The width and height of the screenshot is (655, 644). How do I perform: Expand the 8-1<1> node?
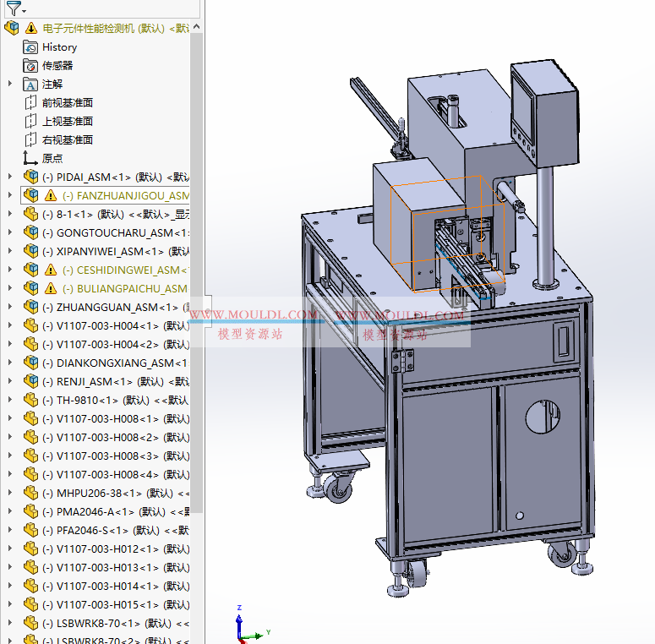click(x=10, y=215)
